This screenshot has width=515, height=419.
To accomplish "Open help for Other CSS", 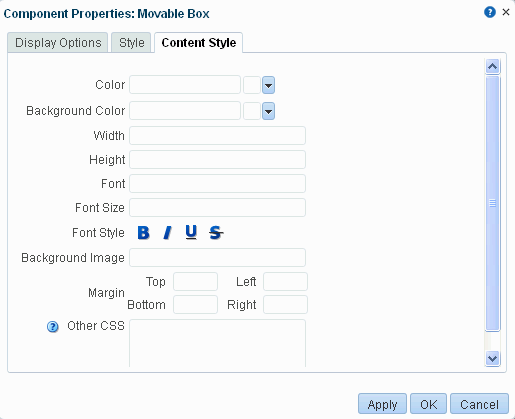I will point(53,327).
